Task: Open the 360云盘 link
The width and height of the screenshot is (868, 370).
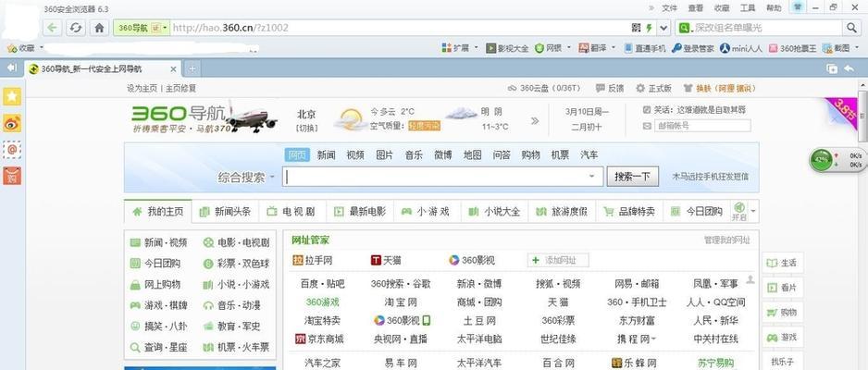Action: 543,88
